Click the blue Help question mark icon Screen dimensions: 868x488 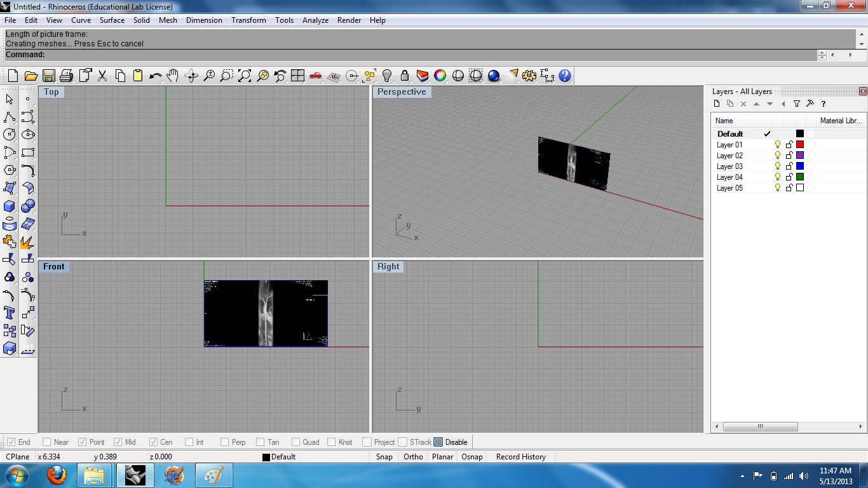[565, 76]
